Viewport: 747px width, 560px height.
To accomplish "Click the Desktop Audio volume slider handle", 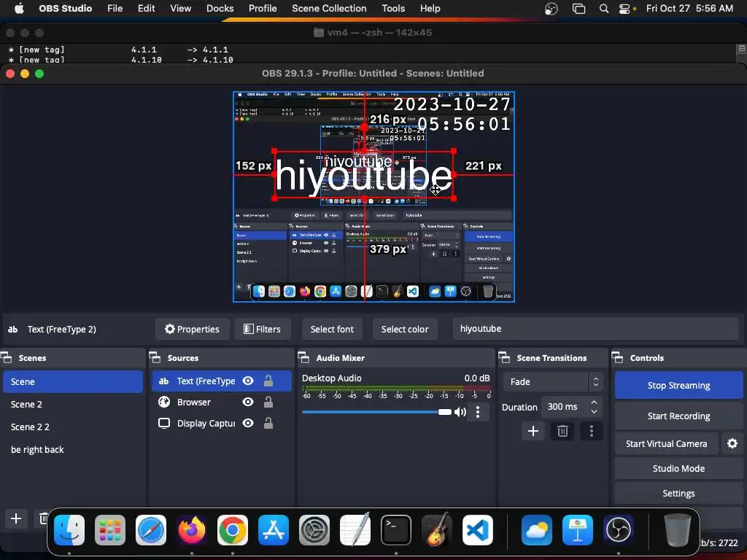I will (445, 412).
